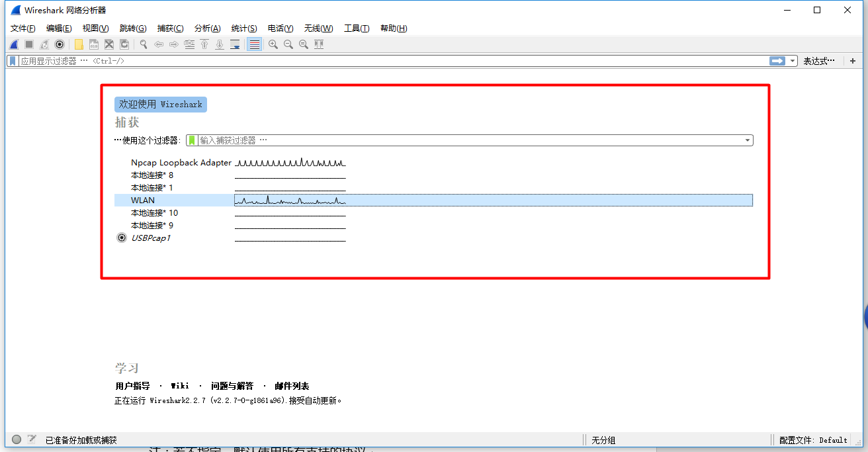Start capturing packets with shark fin icon
868x452 pixels.
(13, 44)
